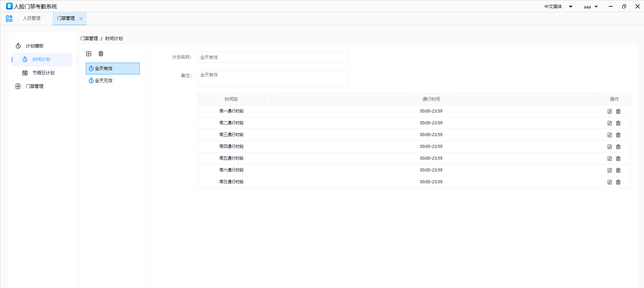Open the aaa user account dropdown
This screenshot has width=644, height=288.
pos(591,7)
